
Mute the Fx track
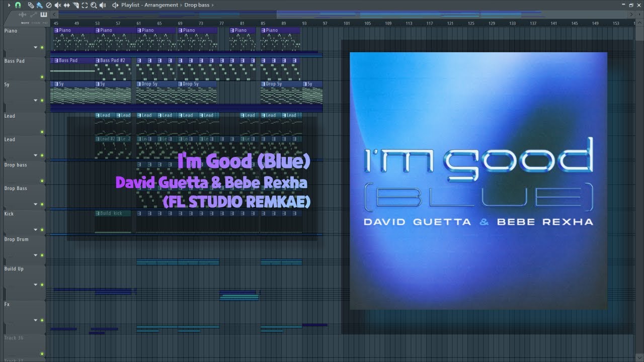[42, 320]
